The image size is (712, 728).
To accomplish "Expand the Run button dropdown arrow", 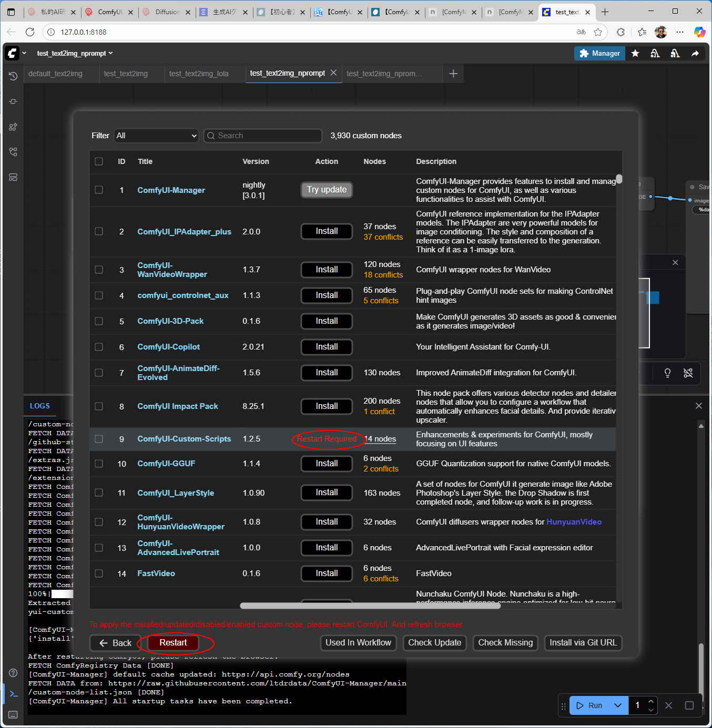I will pos(618,705).
